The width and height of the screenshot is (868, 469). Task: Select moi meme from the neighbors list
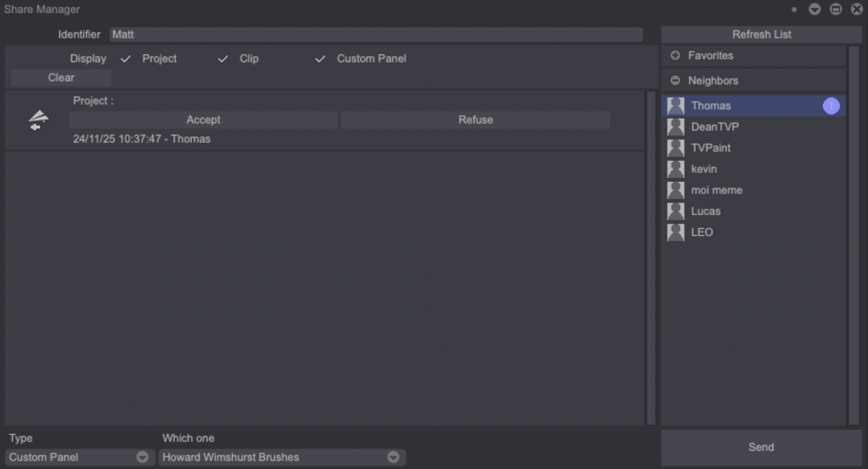[716, 190]
